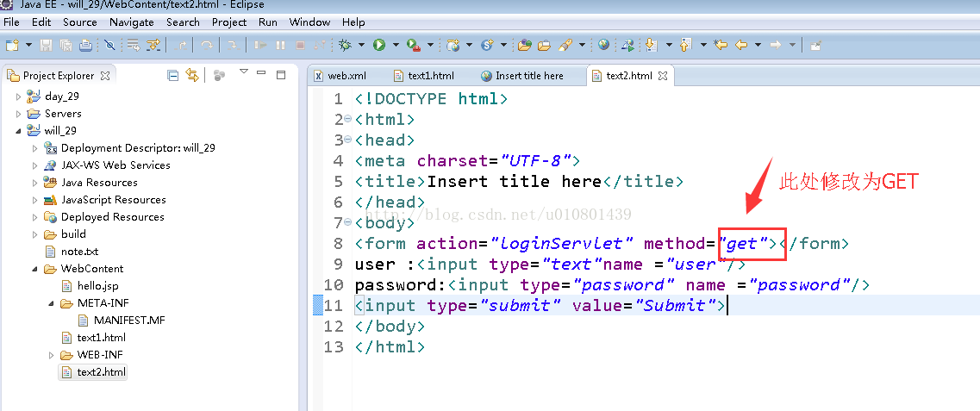Toggle Use Step Filters icon
The height and width of the screenshot is (411, 980).
click(153, 45)
